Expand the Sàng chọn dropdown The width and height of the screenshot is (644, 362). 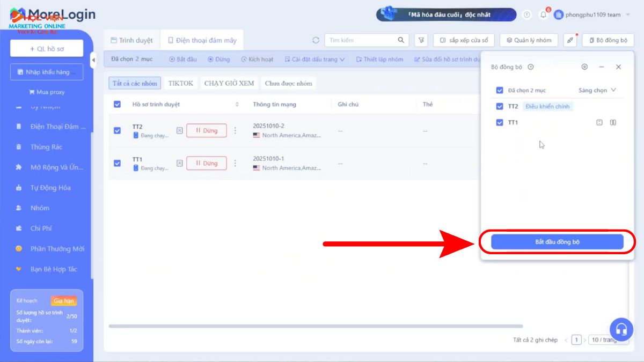(x=597, y=90)
